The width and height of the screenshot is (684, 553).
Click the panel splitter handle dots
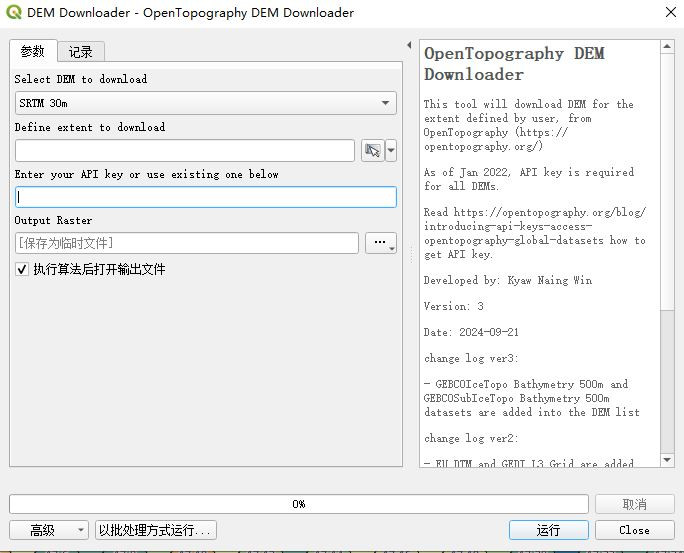tap(411, 255)
